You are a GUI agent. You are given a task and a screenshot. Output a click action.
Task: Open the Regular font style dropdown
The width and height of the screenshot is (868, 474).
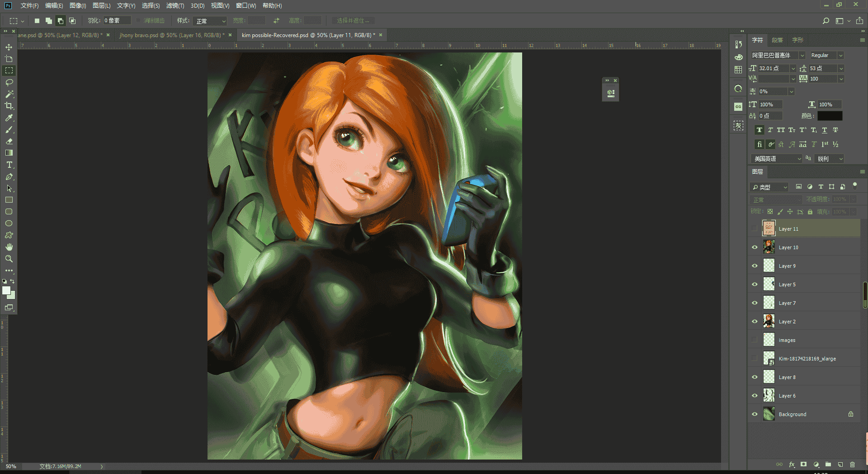click(x=841, y=55)
